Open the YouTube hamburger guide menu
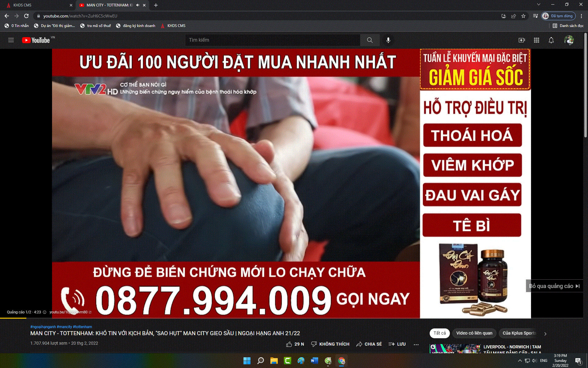The height and width of the screenshot is (368, 588). coord(11,40)
